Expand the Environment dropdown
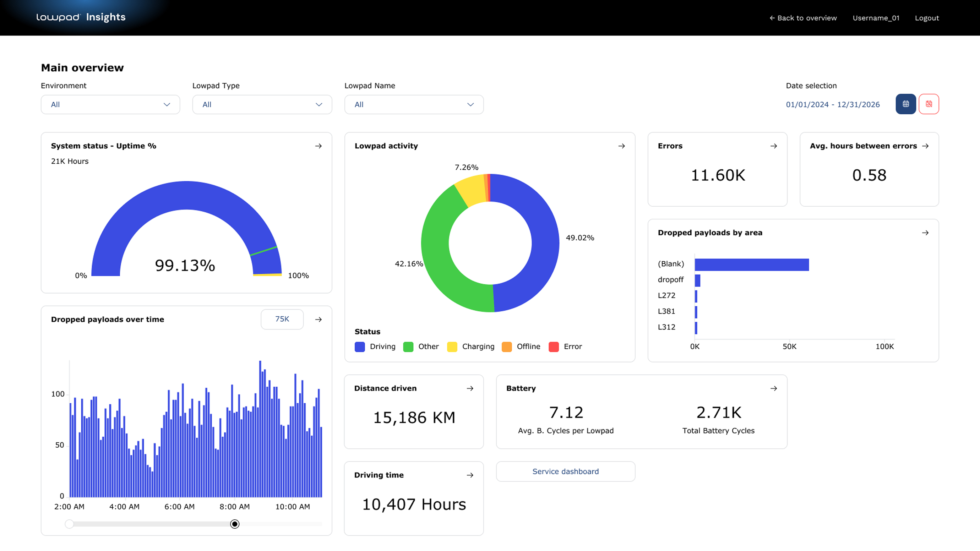Image resolution: width=980 pixels, height=551 pixels. [x=110, y=105]
